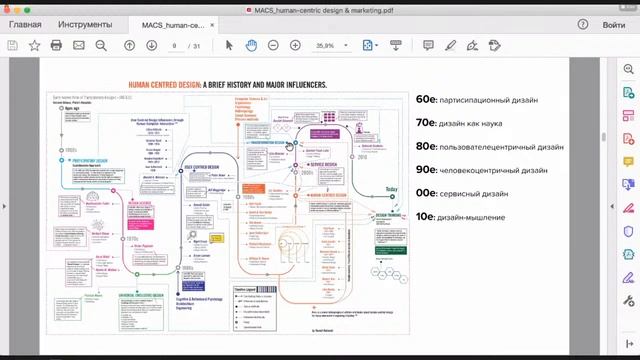
Task: Click the fit page view icon
Action: click(367, 45)
